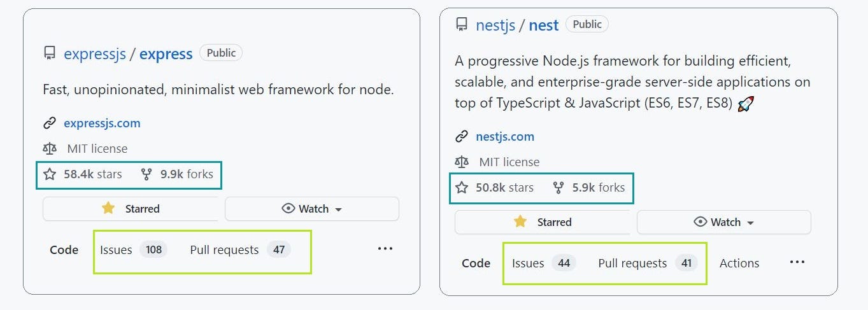Open the Pull requests tab on nest
This screenshot has width=868, height=310.
coord(632,264)
